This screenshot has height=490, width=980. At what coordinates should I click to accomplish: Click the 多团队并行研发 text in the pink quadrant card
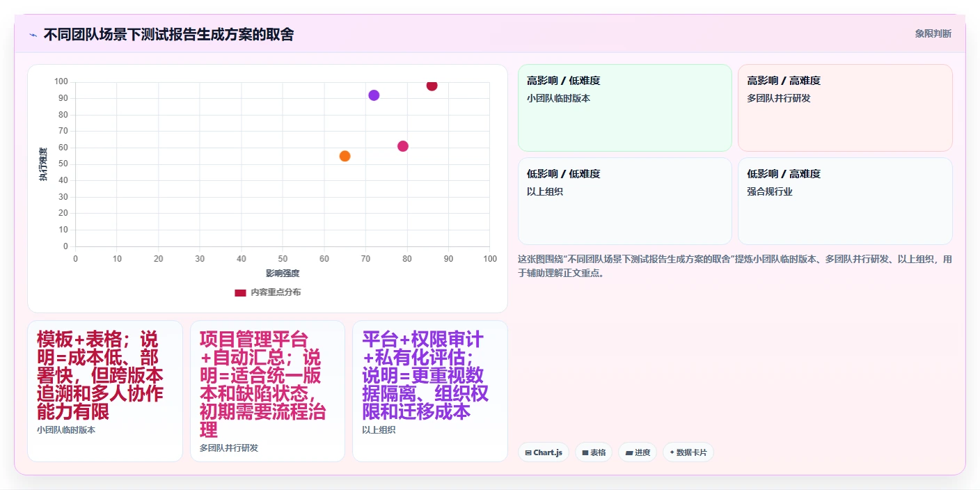[x=779, y=98]
